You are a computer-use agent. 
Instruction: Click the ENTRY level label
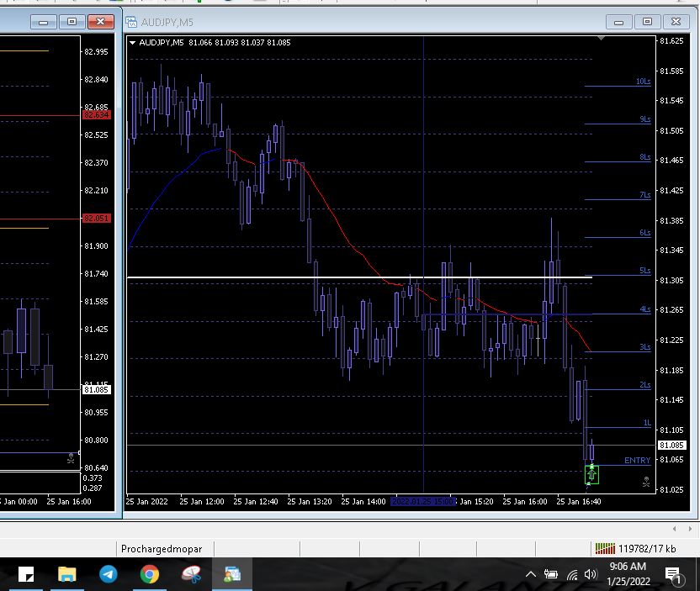(x=637, y=461)
